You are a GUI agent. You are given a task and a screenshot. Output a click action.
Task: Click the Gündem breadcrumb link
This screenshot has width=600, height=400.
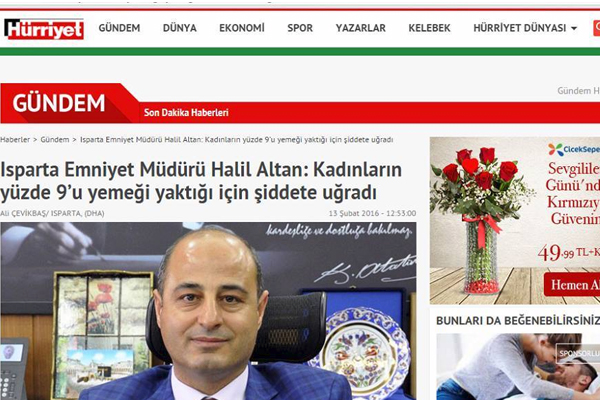pyautogui.click(x=55, y=140)
